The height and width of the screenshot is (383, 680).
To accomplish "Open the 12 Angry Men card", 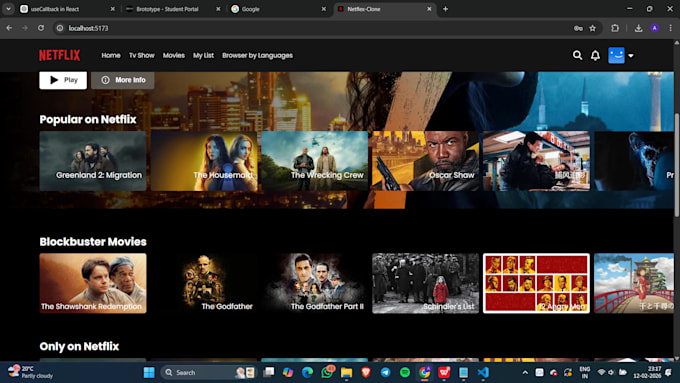I will point(536,283).
